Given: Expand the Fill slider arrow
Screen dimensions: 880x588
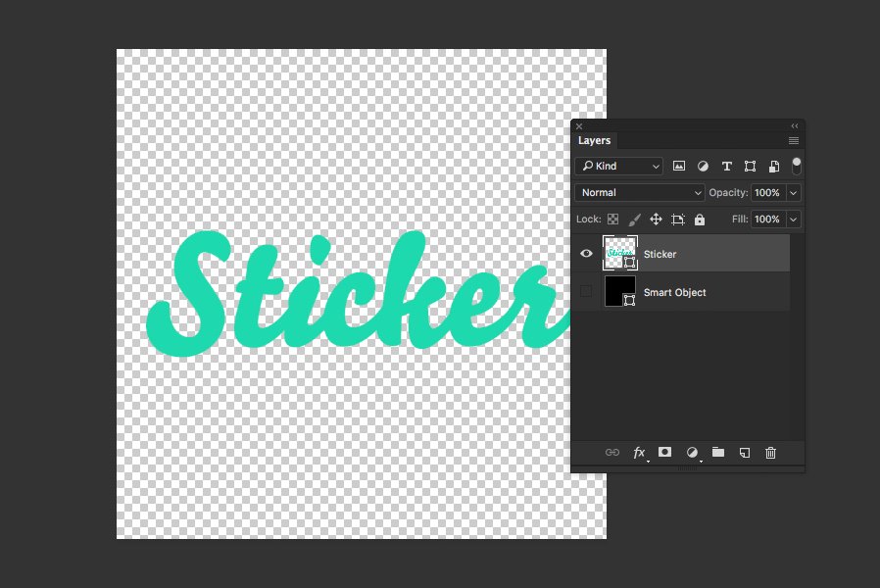Looking at the screenshot, I should 794,219.
